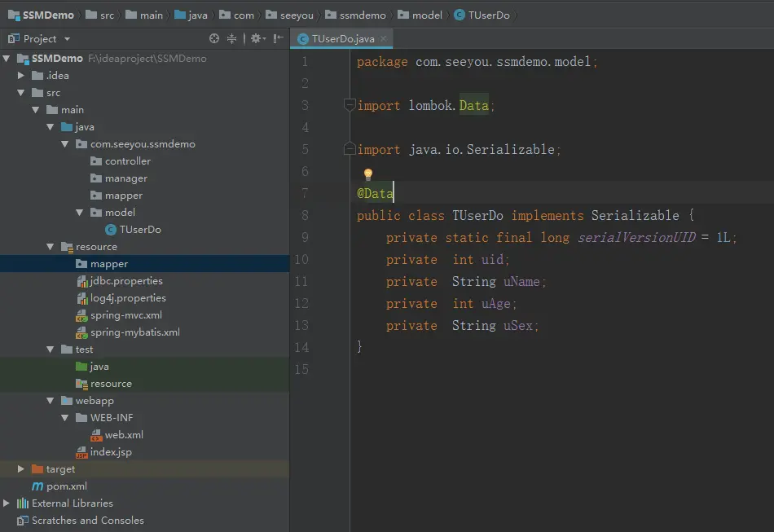The width and height of the screenshot is (774, 532).
Task: Expand the .idea folder
Action: (22, 76)
